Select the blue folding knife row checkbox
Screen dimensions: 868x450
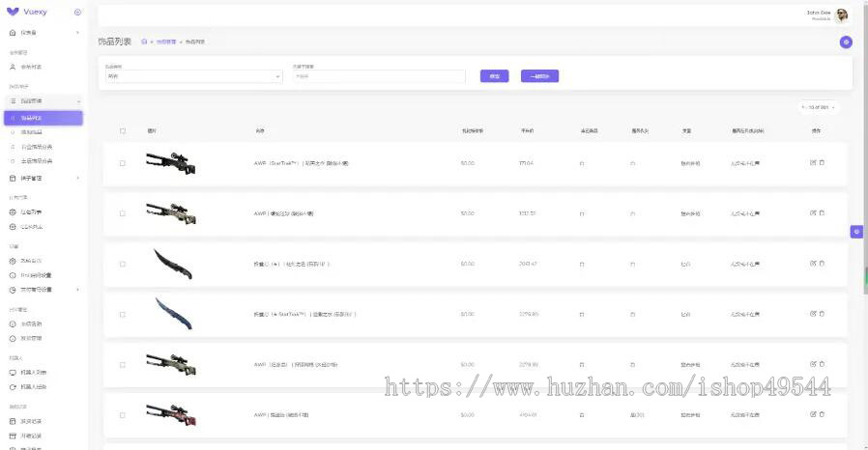(x=123, y=315)
